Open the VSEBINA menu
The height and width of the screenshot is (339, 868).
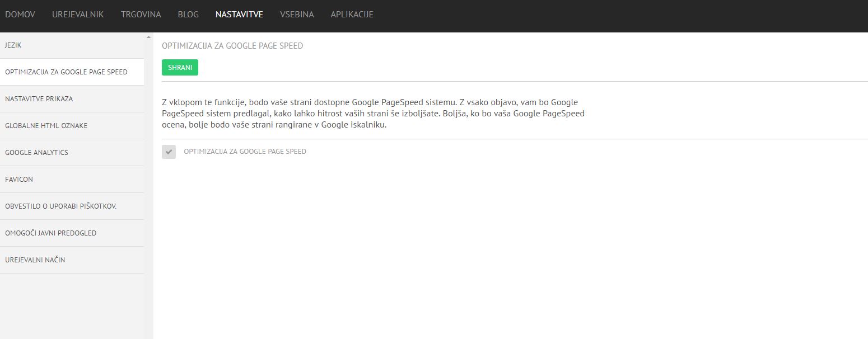(x=297, y=15)
